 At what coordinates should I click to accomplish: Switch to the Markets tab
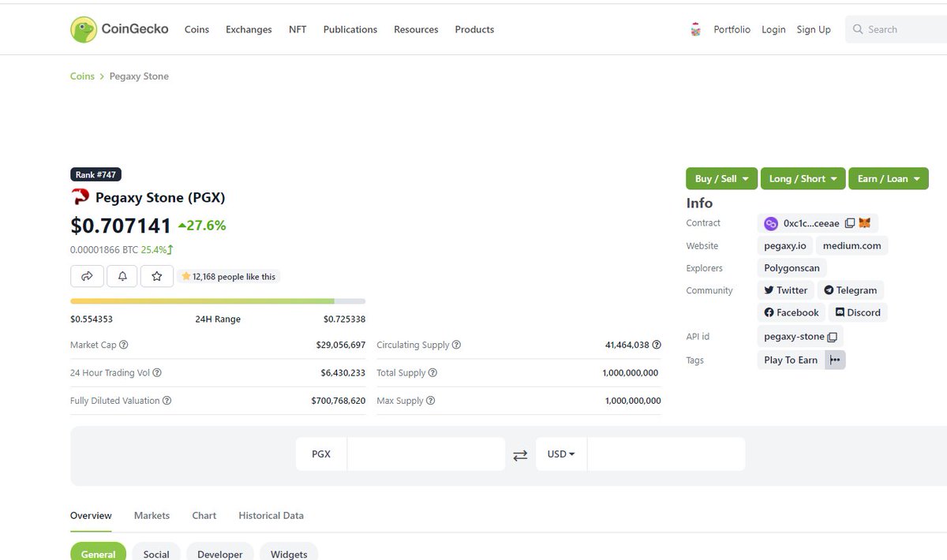(152, 515)
